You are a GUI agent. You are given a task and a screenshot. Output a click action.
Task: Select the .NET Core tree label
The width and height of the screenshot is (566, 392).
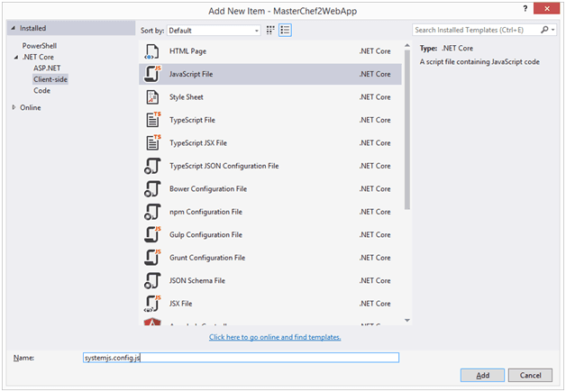[38, 57]
